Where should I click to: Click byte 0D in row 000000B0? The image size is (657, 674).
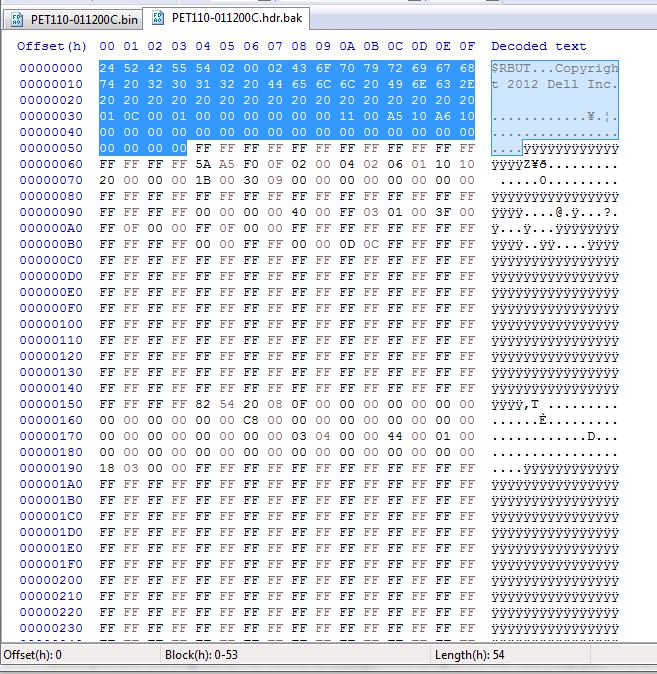coord(347,244)
